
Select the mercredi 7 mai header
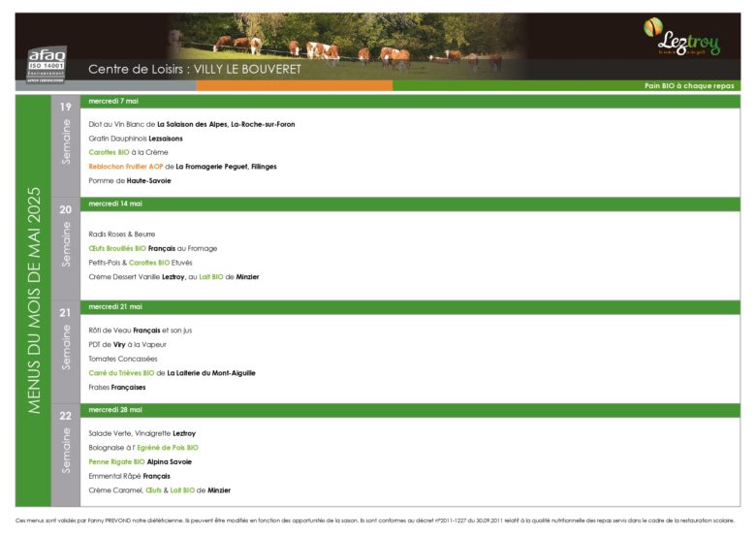(410, 101)
